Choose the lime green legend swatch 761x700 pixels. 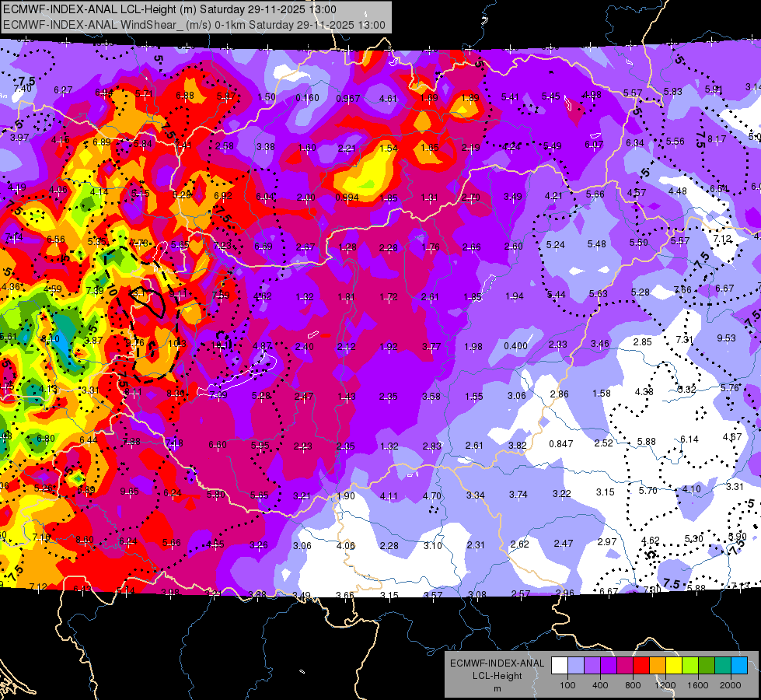click(690, 666)
